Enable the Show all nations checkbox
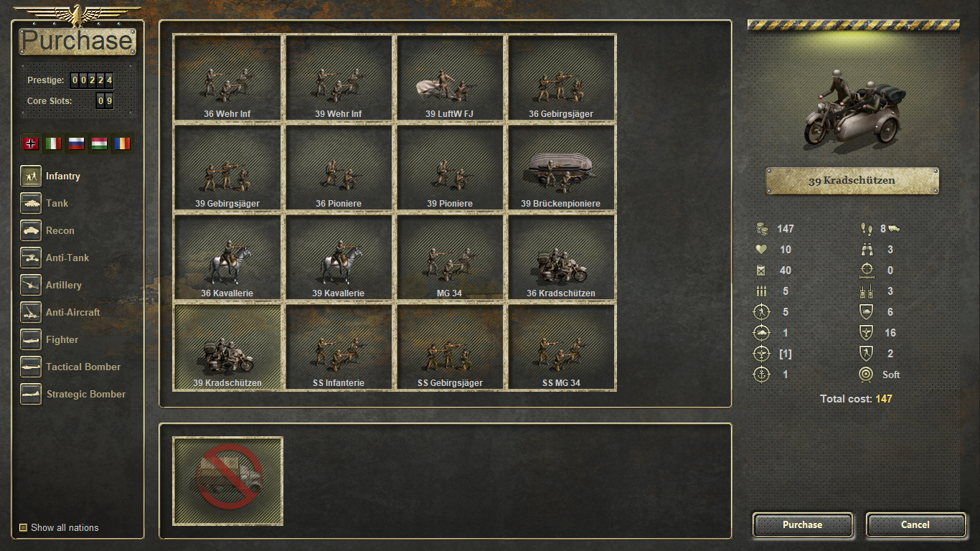Image resolution: width=980 pixels, height=551 pixels. click(x=24, y=527)
